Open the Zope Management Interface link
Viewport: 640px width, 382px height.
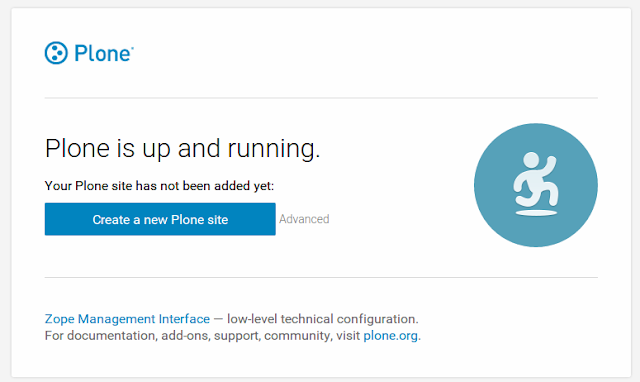coord(127,319)
